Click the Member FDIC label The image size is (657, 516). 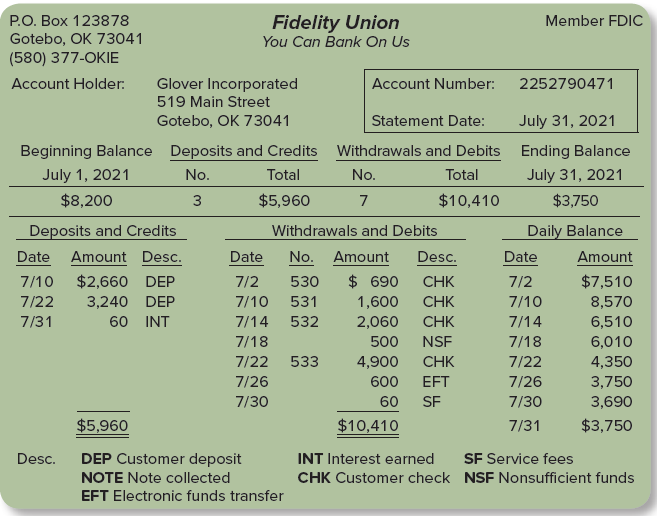click(x=594, y=21)
